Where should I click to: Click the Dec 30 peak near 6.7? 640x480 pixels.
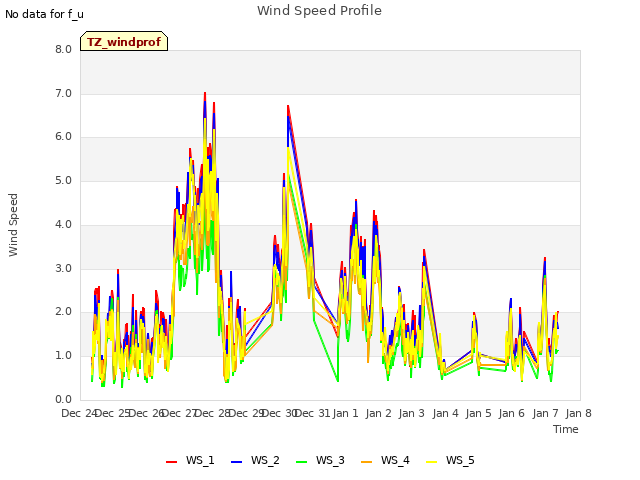click(x=288, y=106)
